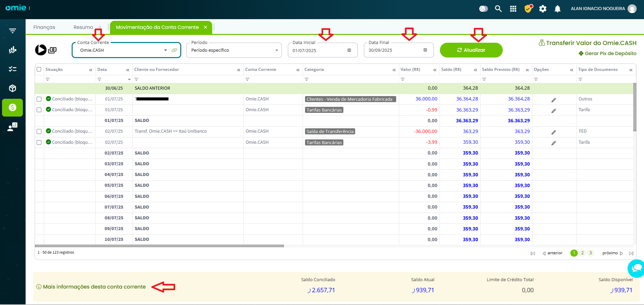Switch to the Finanças tab

pos(44,27)
